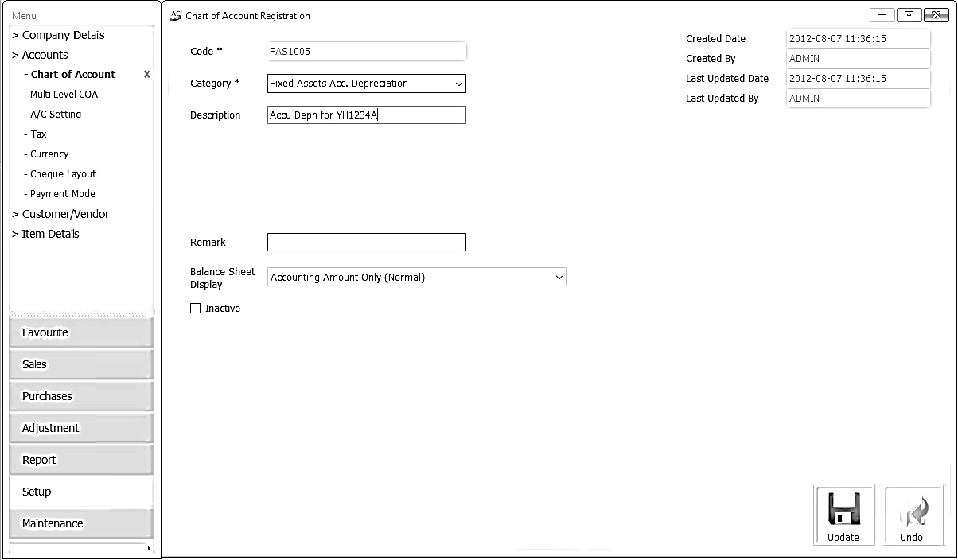The height and width of the screenshot is (560, 958).
Task: Tick the Inactive checkbox
Action: pos(196,309)
